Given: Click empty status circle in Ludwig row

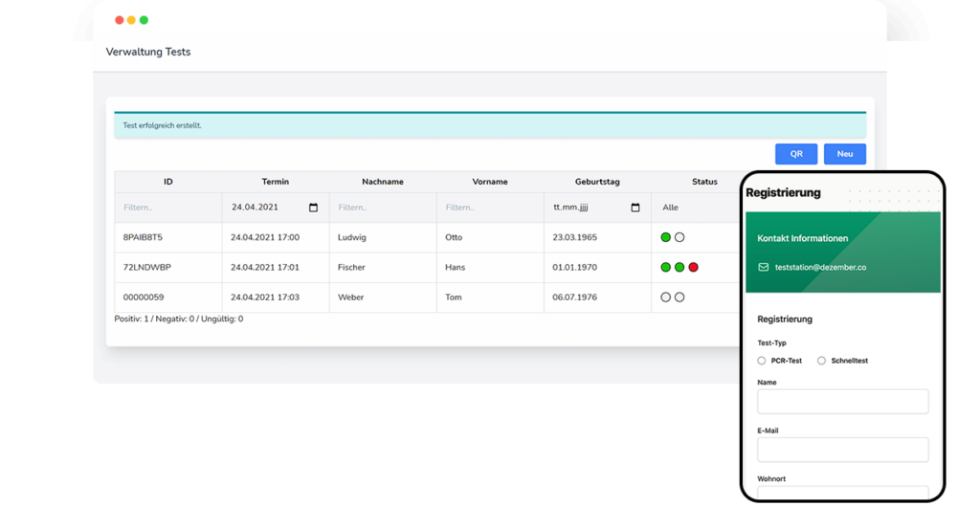Looking at the screenshot, I should click(x=679, y=237).
